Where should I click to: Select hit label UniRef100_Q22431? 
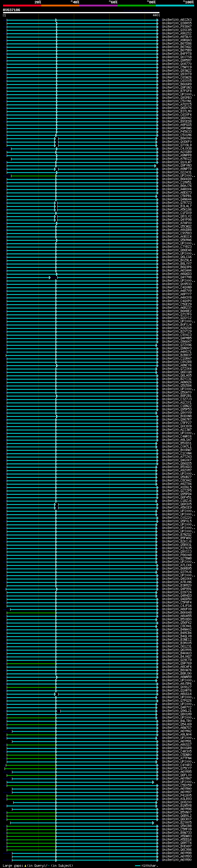point(177,172)
